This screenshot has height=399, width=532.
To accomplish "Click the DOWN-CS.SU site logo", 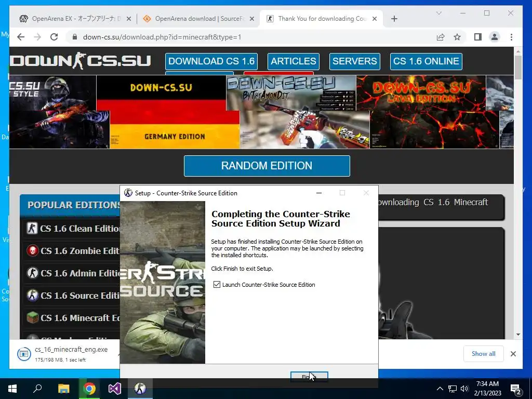I will pos(80,61).
